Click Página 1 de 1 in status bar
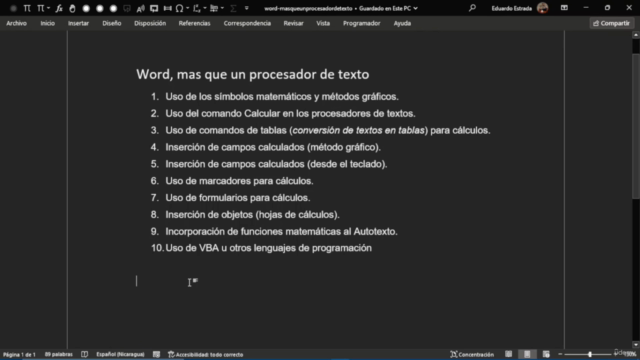This screenshot has width=640, height=360. tap(19, 354)
